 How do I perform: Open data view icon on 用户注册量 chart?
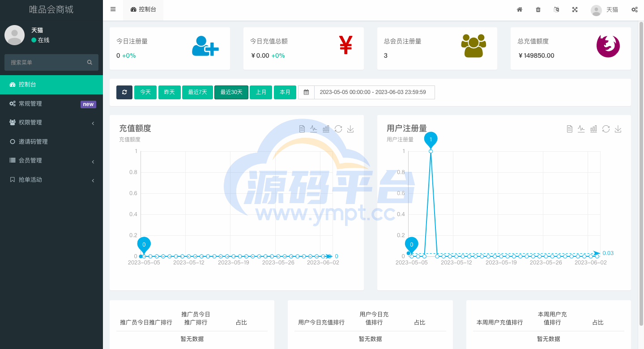coord(570,129)
